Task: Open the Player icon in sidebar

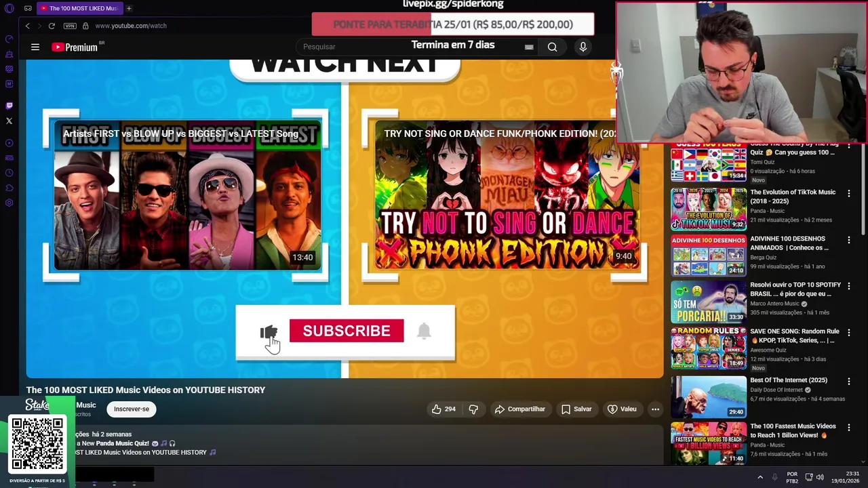Action: point(9,143)
